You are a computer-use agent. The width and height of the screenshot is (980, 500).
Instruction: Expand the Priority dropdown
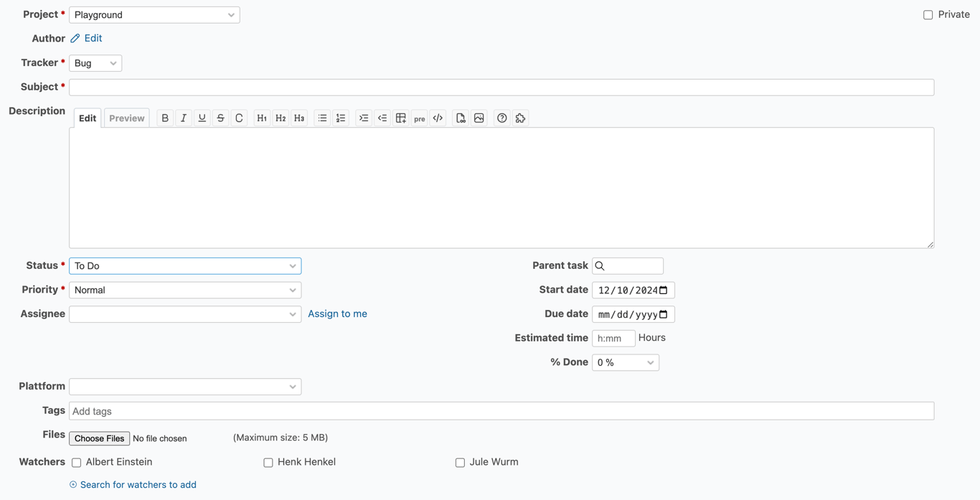185,290
